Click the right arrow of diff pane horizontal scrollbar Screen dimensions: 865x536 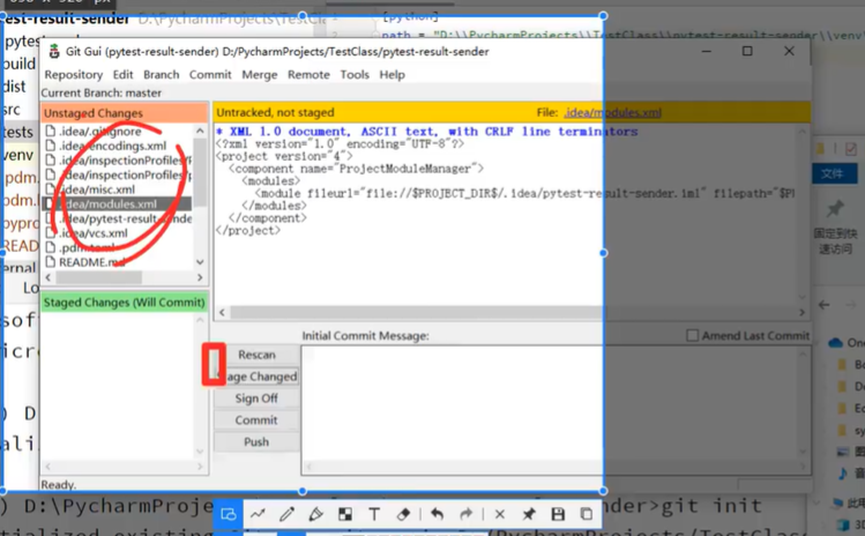tap(802, 312)
